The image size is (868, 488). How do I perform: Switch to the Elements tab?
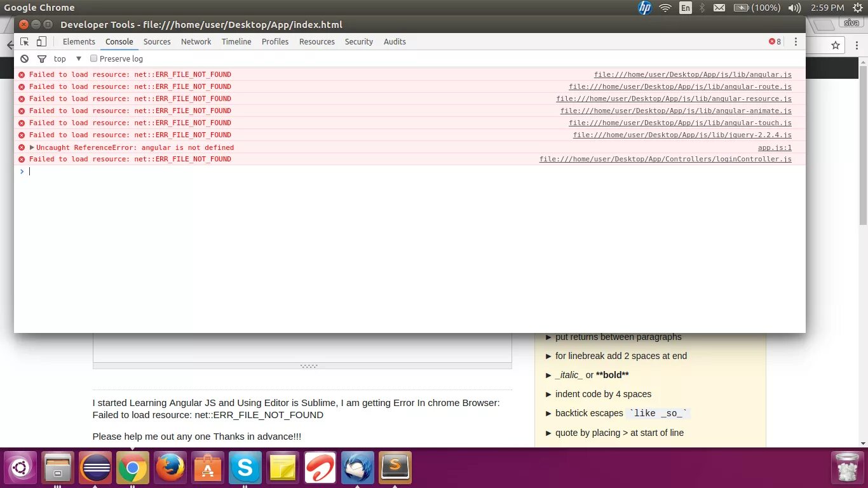pos(79,41)
